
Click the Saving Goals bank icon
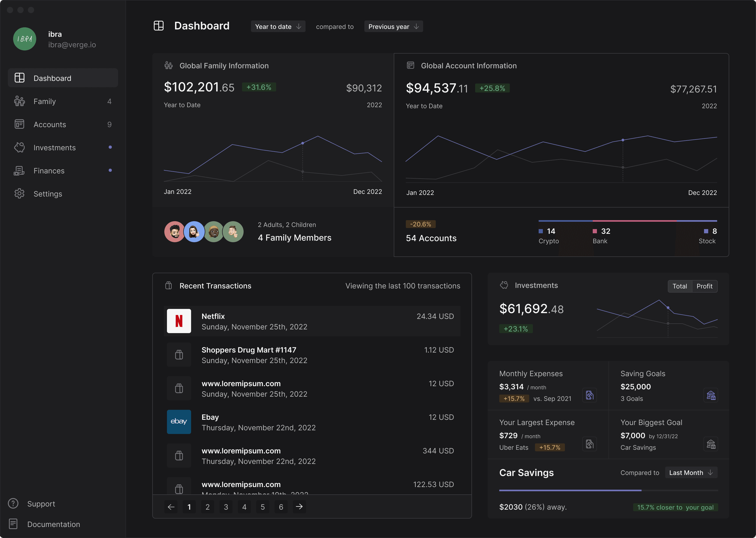pos(711,395)
